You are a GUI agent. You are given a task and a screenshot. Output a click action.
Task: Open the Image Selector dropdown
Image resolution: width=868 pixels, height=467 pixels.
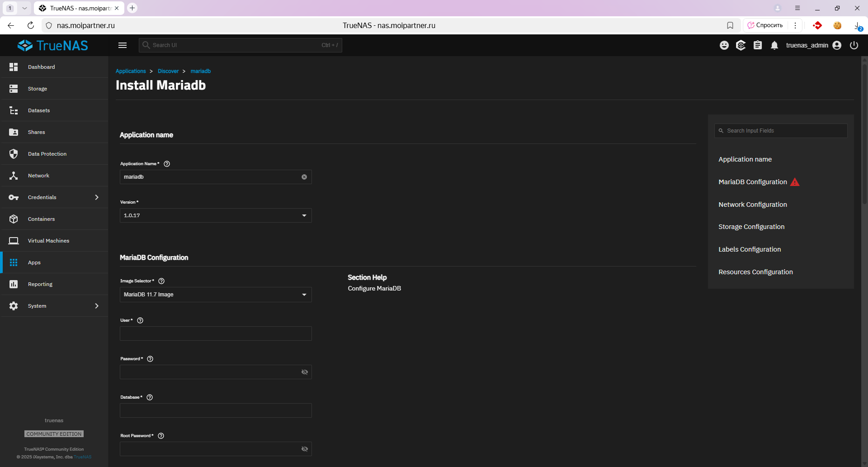click(216, 295)
